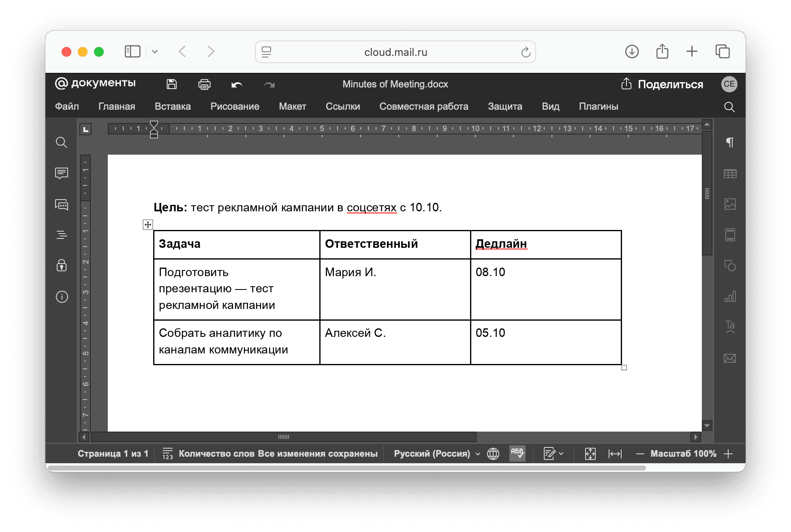Open the Вставка menu tab
Screen dimensions: 791x532
pos(173,106)
